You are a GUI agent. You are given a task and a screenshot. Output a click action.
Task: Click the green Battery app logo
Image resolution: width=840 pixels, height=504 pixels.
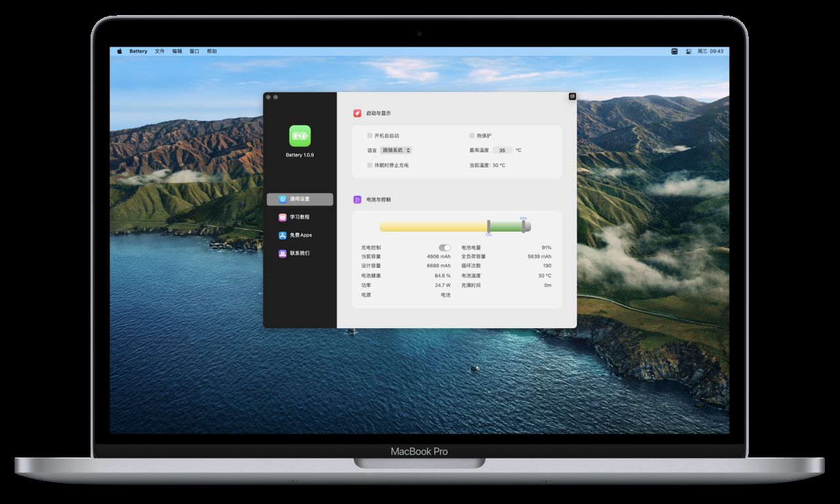[x=300, y=136]
